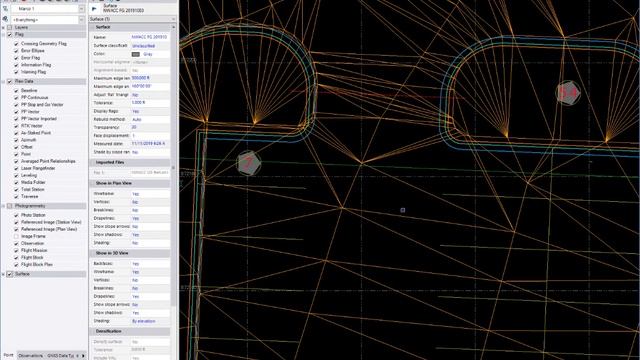Expand the Layers tree node
The height and width of the screenshot is (360, 640).
(3, 27)
